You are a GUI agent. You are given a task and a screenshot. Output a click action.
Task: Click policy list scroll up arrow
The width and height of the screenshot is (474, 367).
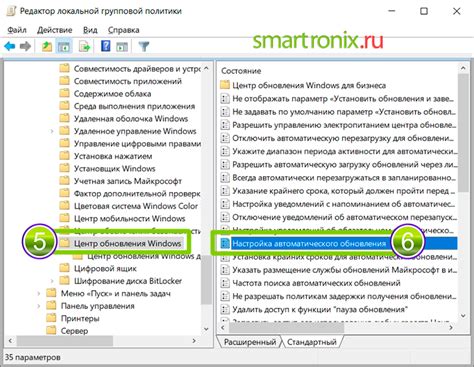(463, 68)
